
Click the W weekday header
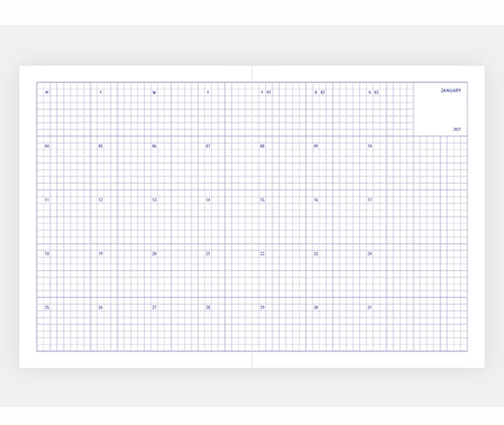[x=154, y=92]
